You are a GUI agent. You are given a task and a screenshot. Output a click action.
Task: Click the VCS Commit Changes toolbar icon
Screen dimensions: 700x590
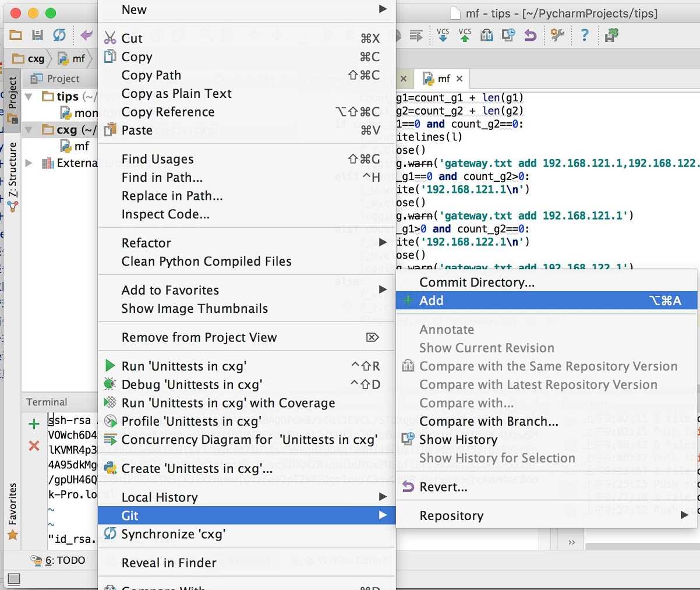(x=465, y=36)
